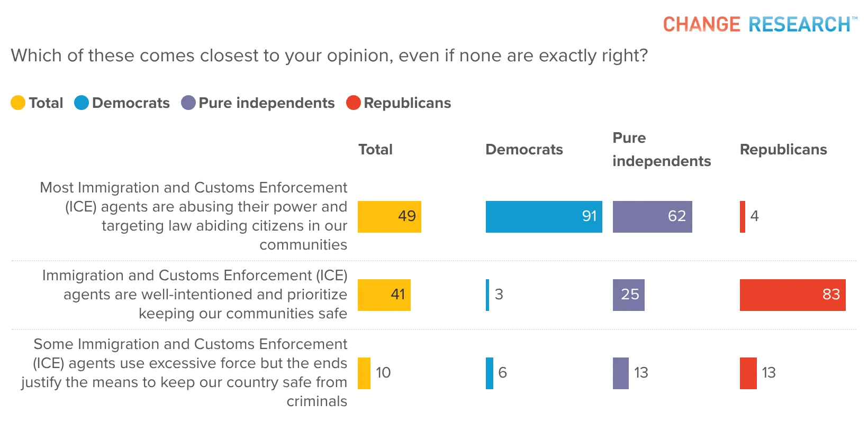Click the blue Democrats legend dot

[82, 103]
